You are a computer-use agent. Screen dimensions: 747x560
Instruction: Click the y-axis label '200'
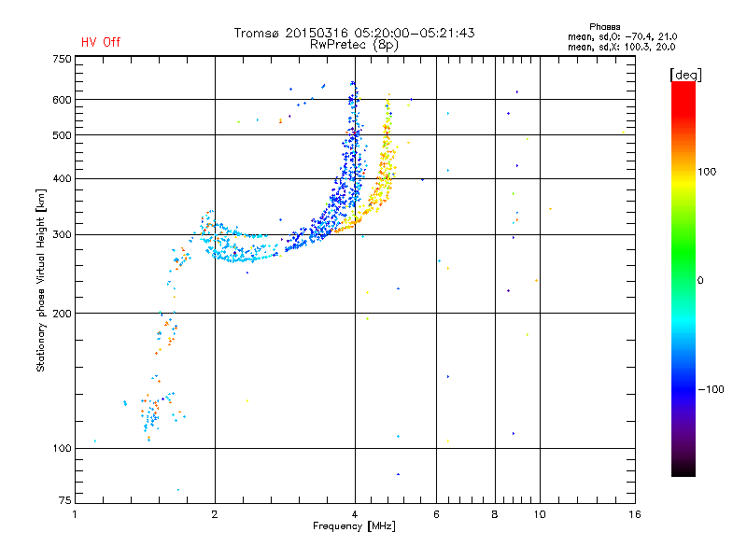[62, 314]
